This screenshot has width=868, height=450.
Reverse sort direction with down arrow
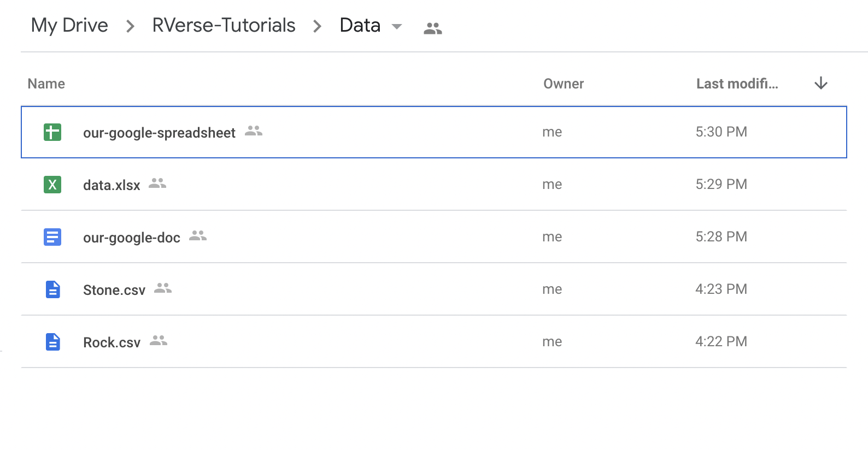point(821,84)
